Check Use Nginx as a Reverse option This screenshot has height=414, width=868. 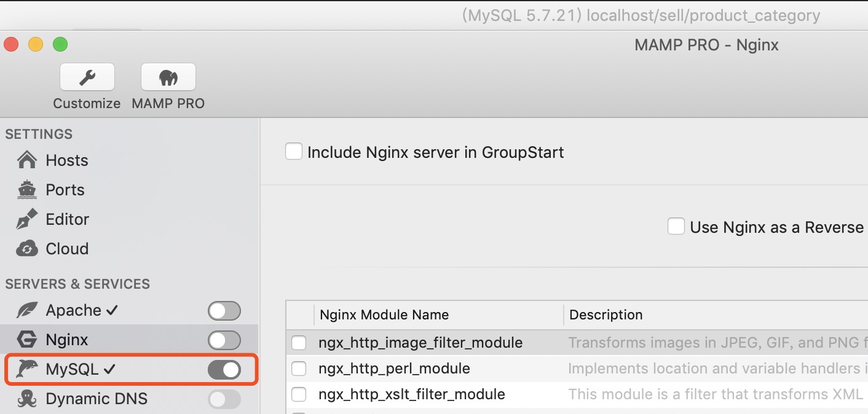point(676,227)
